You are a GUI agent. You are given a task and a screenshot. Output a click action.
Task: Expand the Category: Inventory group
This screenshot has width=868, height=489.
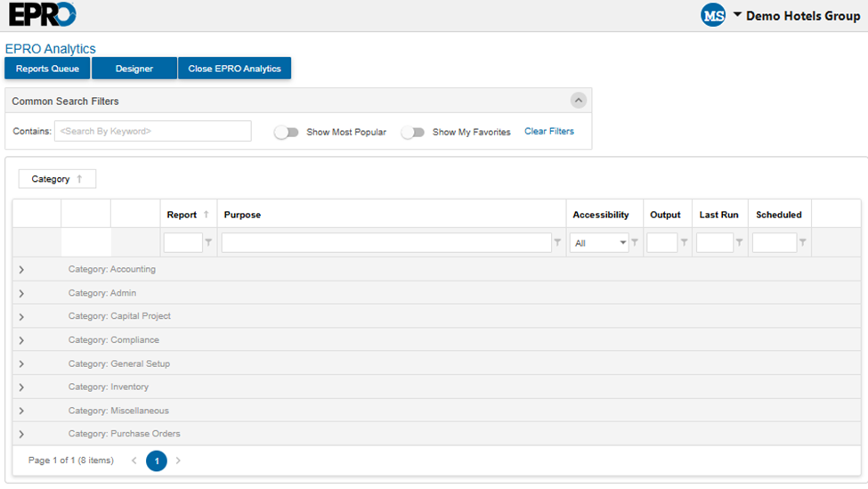point(21,387)
